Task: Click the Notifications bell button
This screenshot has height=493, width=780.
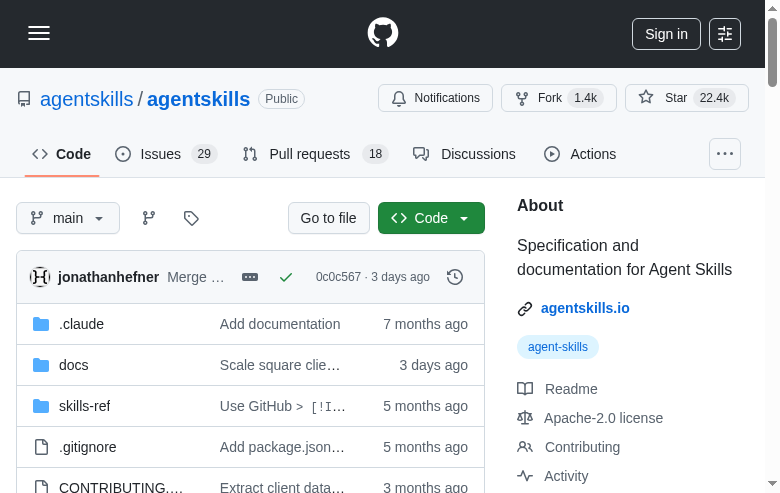Action: coord(435,98)
